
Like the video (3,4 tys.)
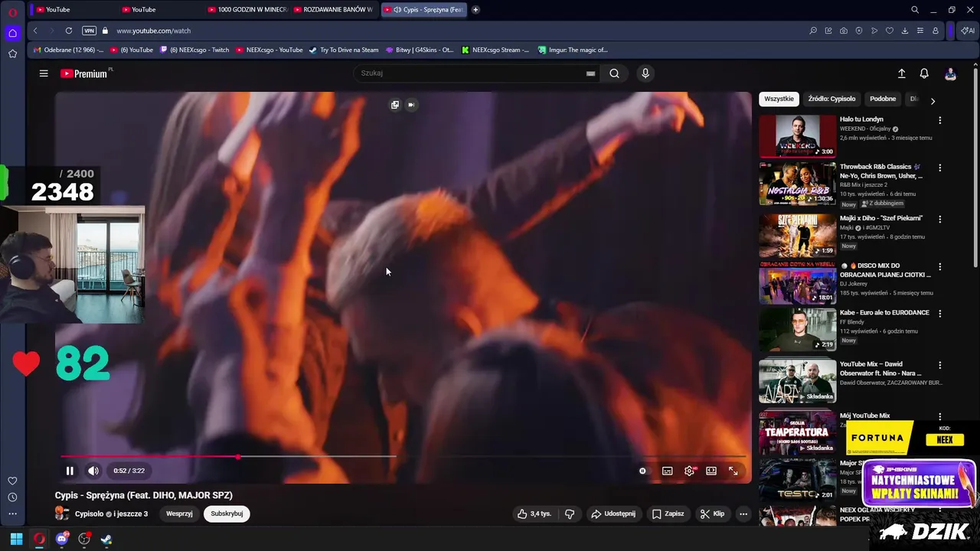tap(534, 514)
